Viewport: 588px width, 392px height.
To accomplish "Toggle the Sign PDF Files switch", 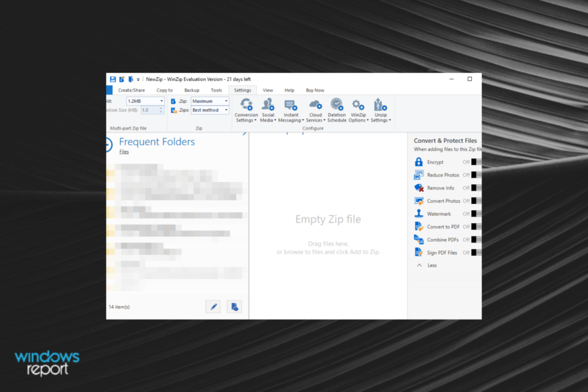I will point(477,252).
